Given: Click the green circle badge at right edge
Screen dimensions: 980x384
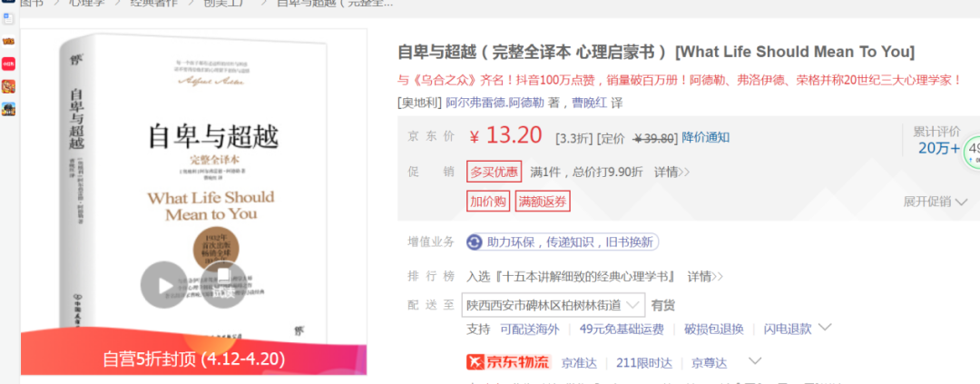Looking at the screenshot, I should pos(973,152).
